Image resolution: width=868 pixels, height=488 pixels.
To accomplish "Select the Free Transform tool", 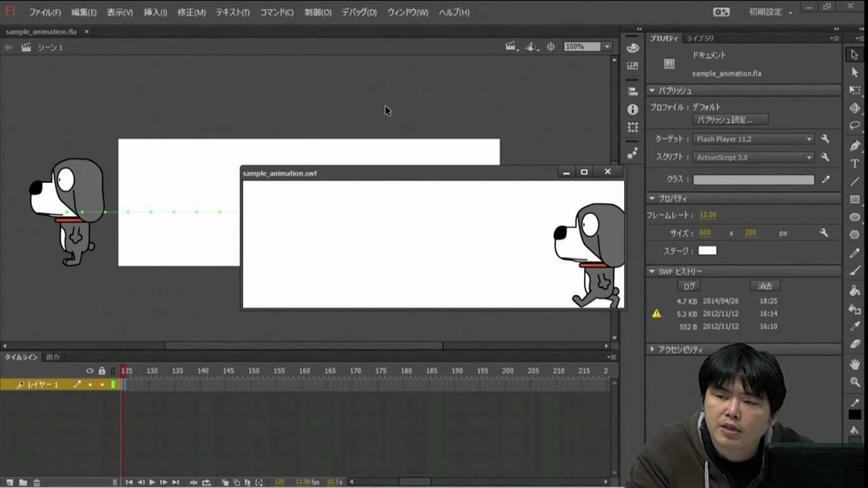I will point(855,90).
